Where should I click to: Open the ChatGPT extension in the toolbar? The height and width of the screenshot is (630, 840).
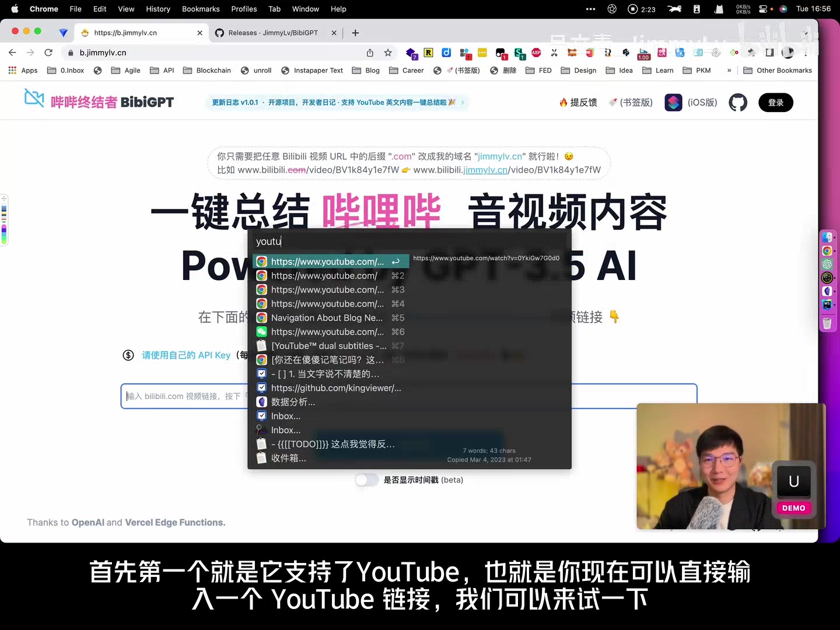pos(716,52)
